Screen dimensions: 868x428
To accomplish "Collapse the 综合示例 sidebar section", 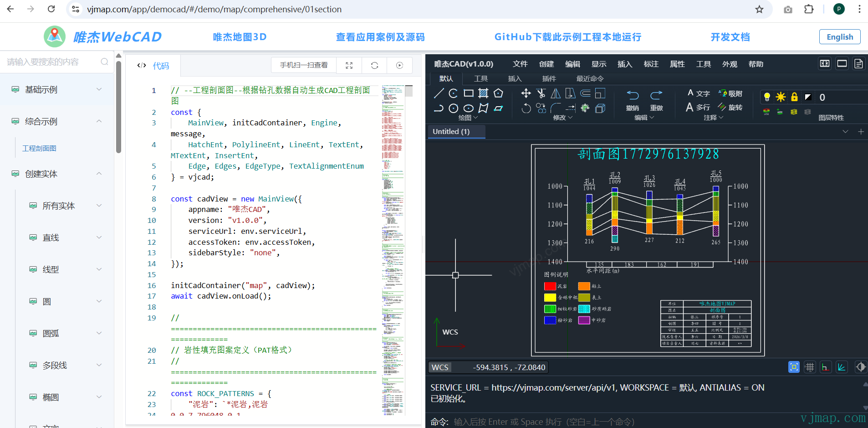I will (99, 121).
